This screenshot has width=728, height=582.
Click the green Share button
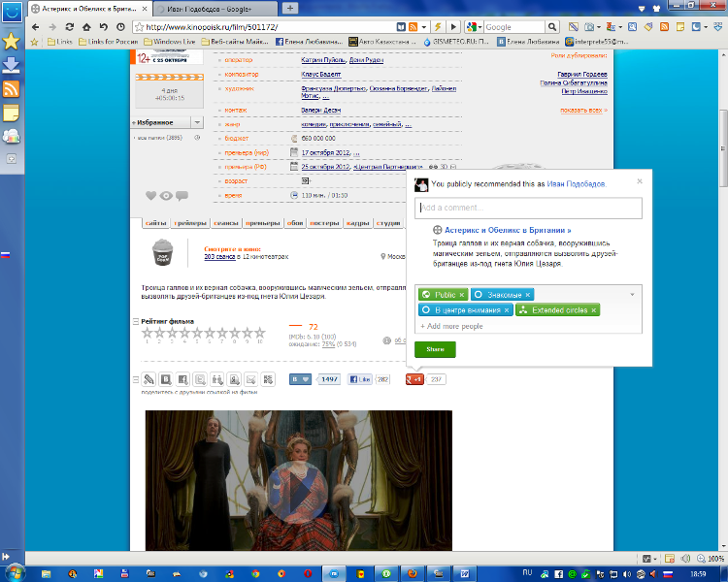pos(435,349)
